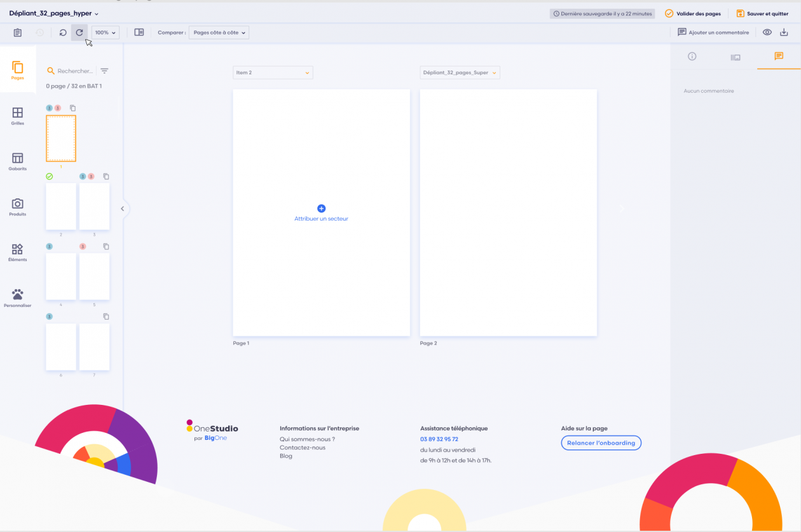The height and width of the screenshot is (532, 801).
Task: Expand the Pages côte à côte compare dropdown
Action: point(219,32)
